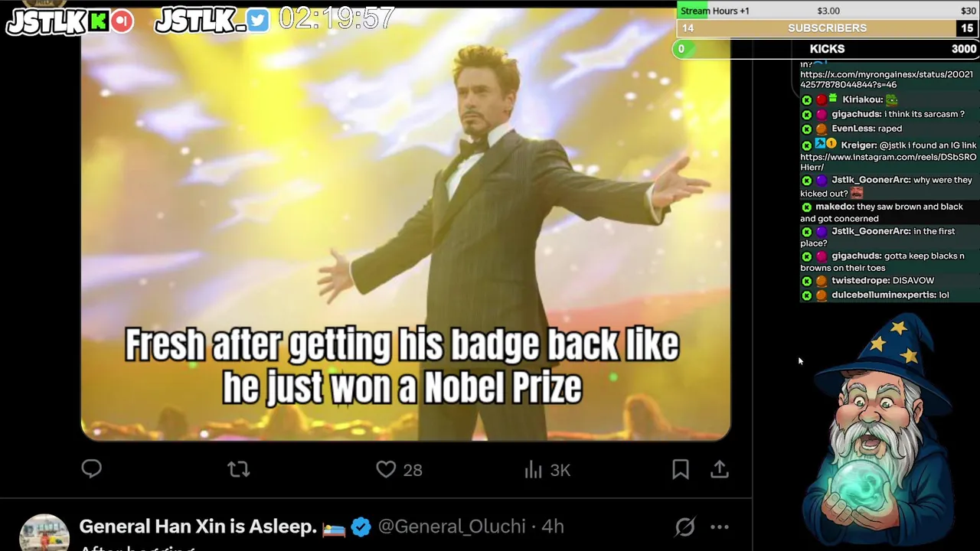Open General Han Xin profile avatar
The height and width of the screenshot is (551, 980).
click(x=44, y=532)
